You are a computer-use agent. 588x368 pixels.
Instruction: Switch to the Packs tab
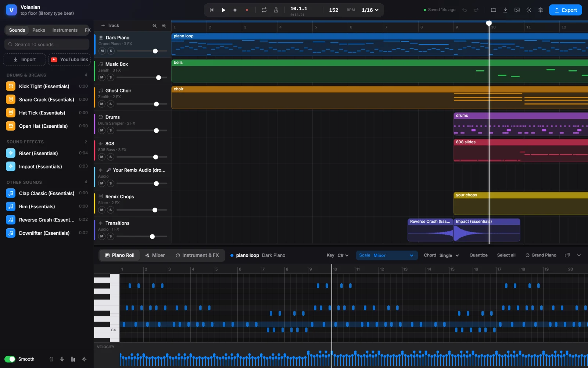(x=39, y=30)
